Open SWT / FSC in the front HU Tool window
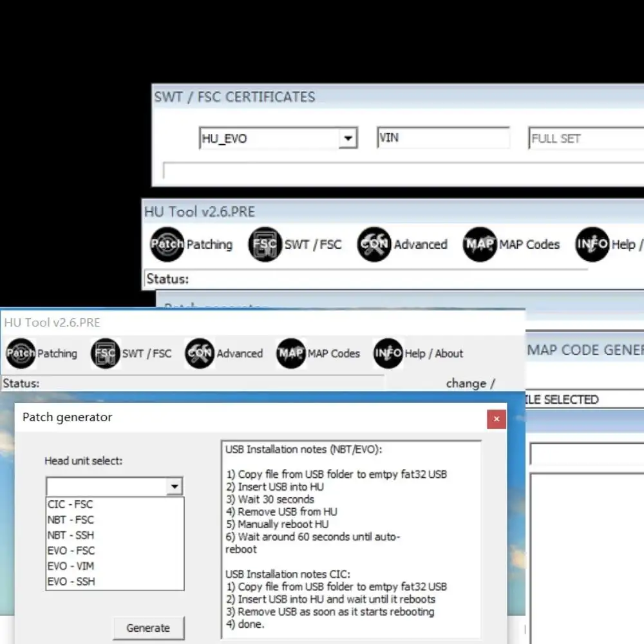 coord(131,353)
